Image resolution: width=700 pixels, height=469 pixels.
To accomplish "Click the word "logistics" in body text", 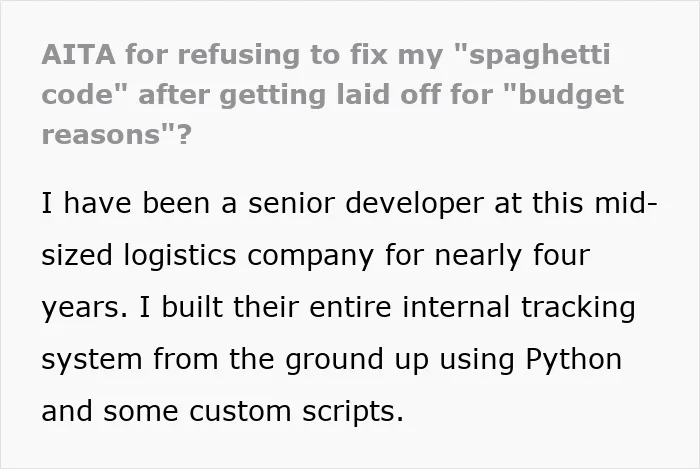I will [179, 256].
